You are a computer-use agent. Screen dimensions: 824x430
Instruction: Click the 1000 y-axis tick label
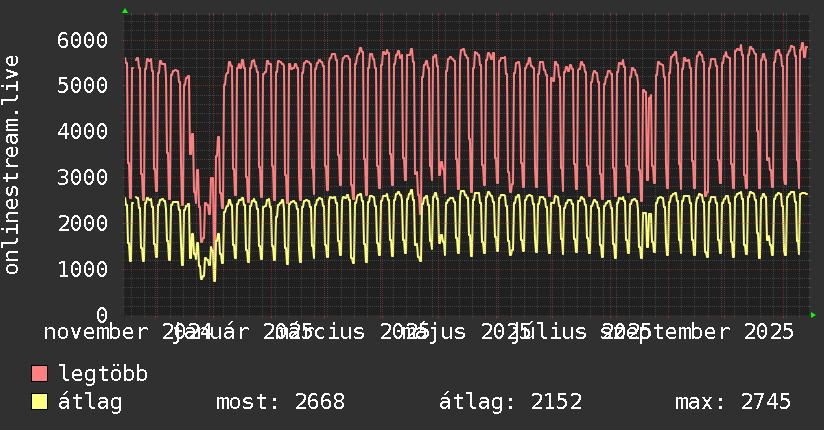pyautogui.click(x=81, y=269)
